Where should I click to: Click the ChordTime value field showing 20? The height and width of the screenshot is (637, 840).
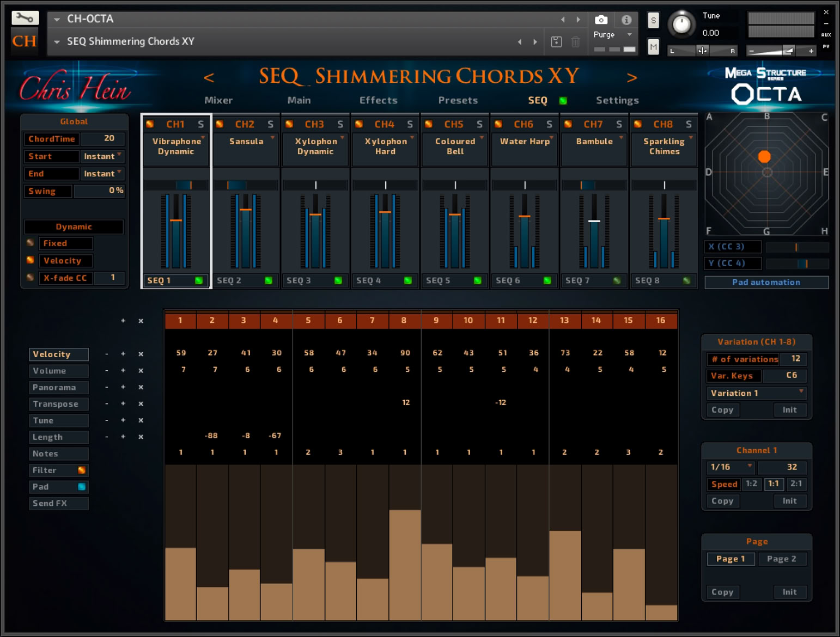point(102,139)
